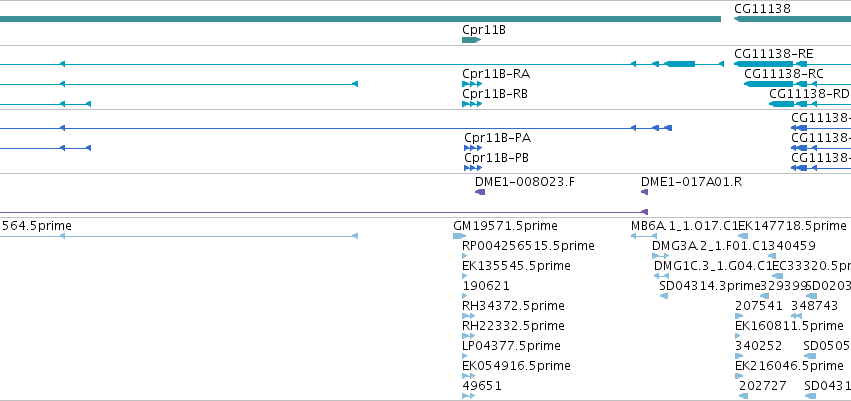Select the EK135545.5prime EST arrow

tap(464, 276)
